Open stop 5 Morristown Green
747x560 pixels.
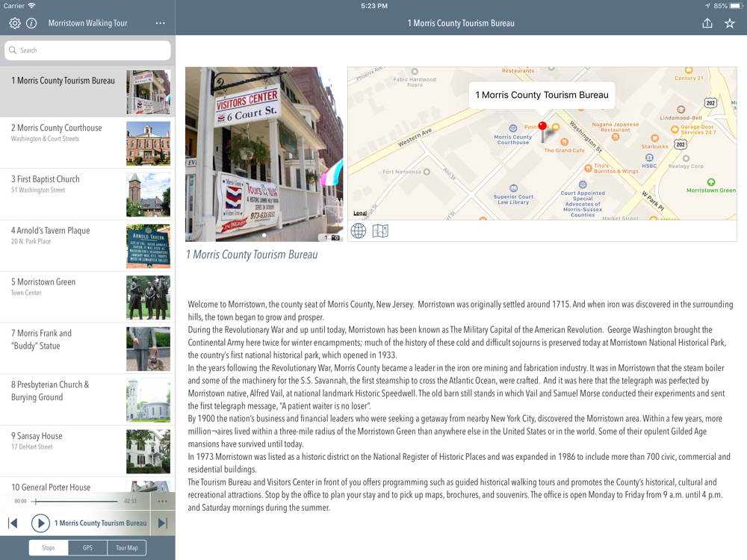pos(87,297)
